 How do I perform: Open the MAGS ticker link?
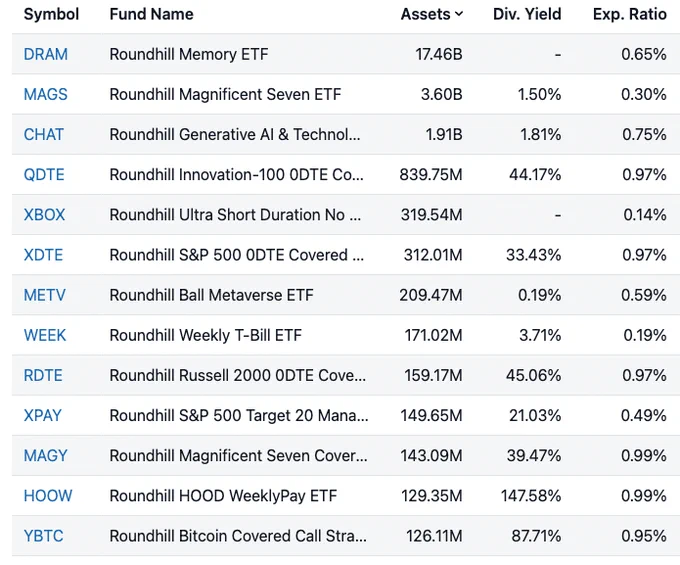pyautogui.click(x=46, y=95)
